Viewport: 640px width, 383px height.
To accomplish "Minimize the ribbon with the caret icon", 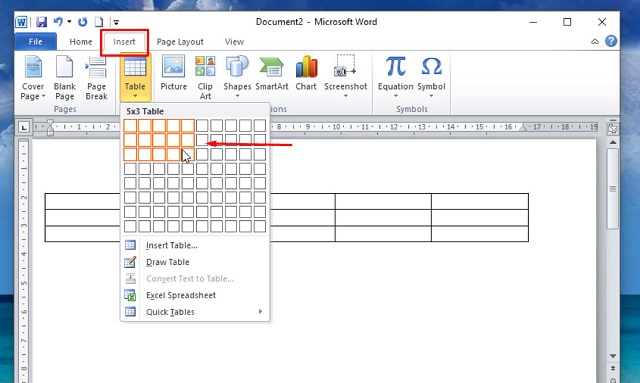I will coord(595,41).
